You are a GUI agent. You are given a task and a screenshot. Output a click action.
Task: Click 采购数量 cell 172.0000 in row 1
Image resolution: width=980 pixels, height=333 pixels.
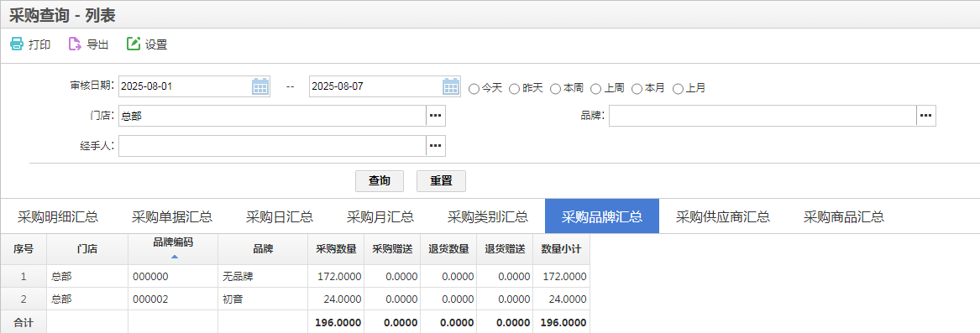tap(336, 276)
